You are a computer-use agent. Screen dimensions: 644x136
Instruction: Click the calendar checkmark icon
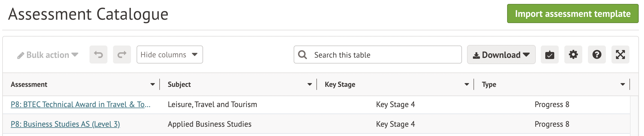549,55
